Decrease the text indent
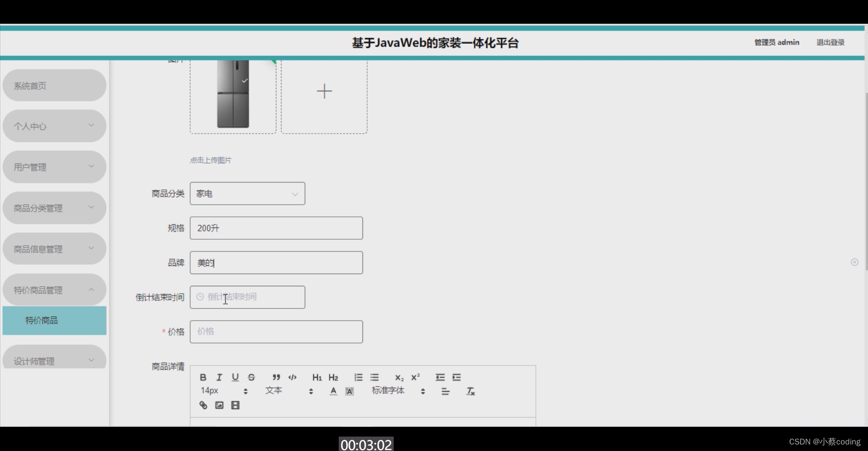 (x=440, y=377)
